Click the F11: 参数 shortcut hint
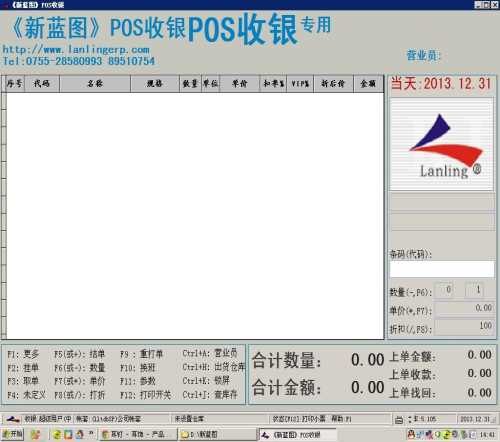 pos(138,381)
